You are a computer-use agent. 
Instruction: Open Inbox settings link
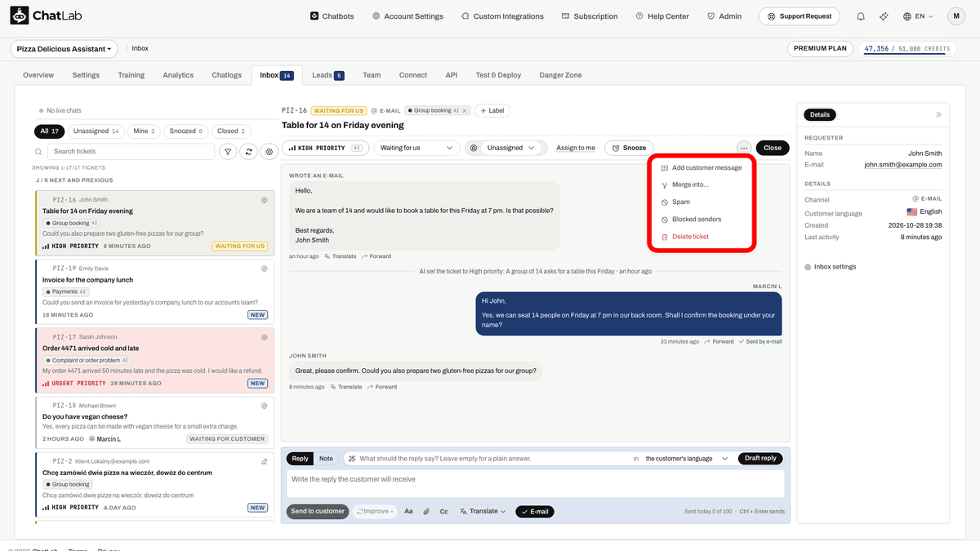(x=830, y=267)
